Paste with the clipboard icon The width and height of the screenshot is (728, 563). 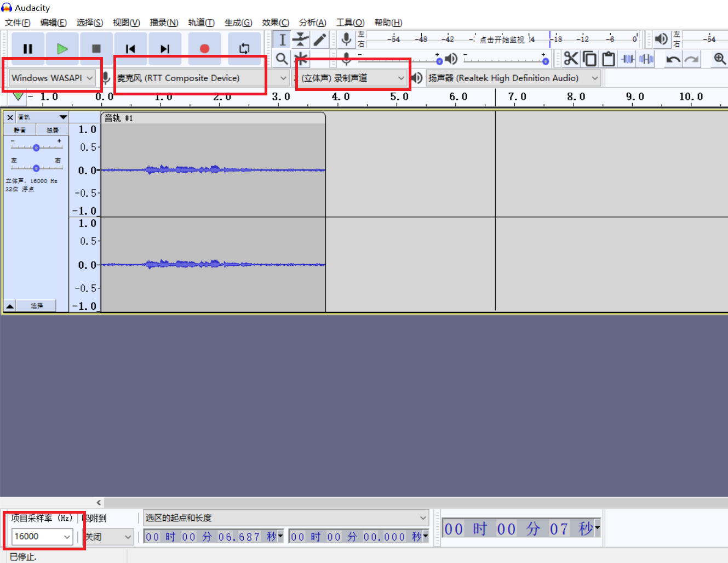click(608, 59)
